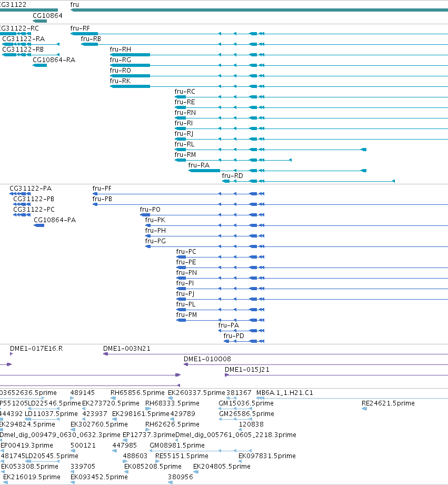
Task: Select the "fru-RK" transcript label
Action: [x=120, y=81]
